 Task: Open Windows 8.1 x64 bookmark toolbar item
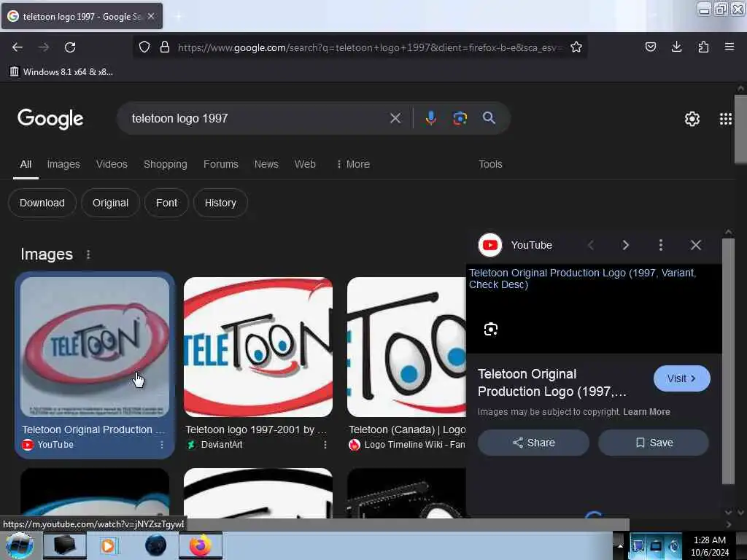click(62, 72)
